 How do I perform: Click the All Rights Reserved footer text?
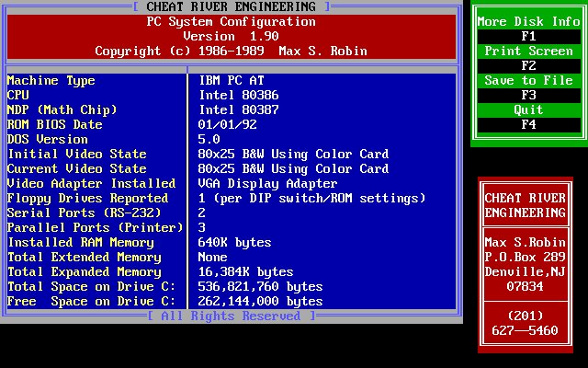coord(231,316)
